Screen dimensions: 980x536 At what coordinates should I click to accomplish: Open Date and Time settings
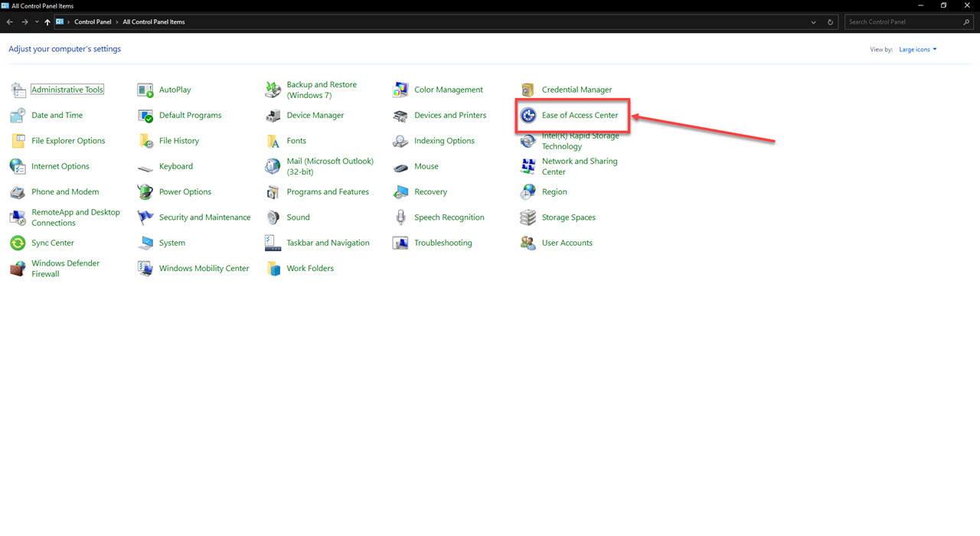[x=56, y=115]
